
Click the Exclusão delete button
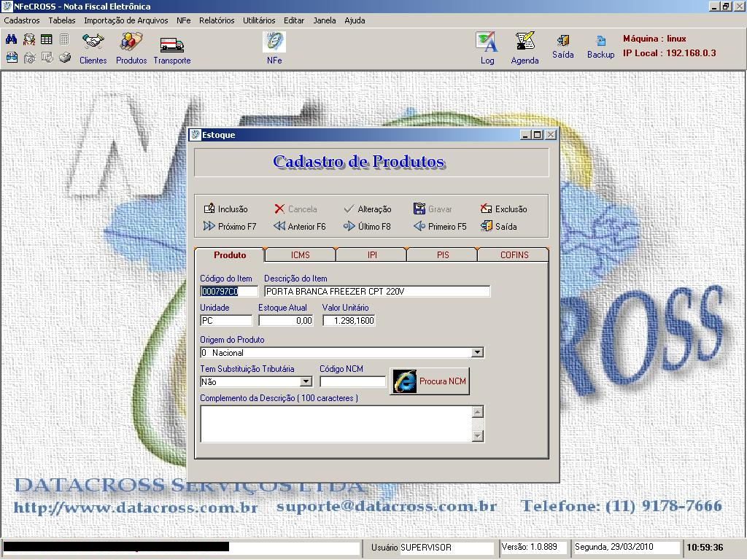tap(503, 209)
